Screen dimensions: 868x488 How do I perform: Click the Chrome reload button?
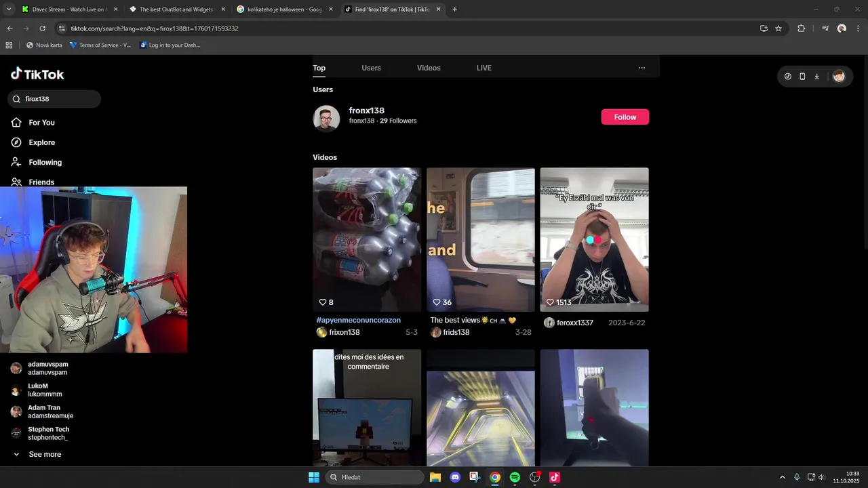pos(42,28)
